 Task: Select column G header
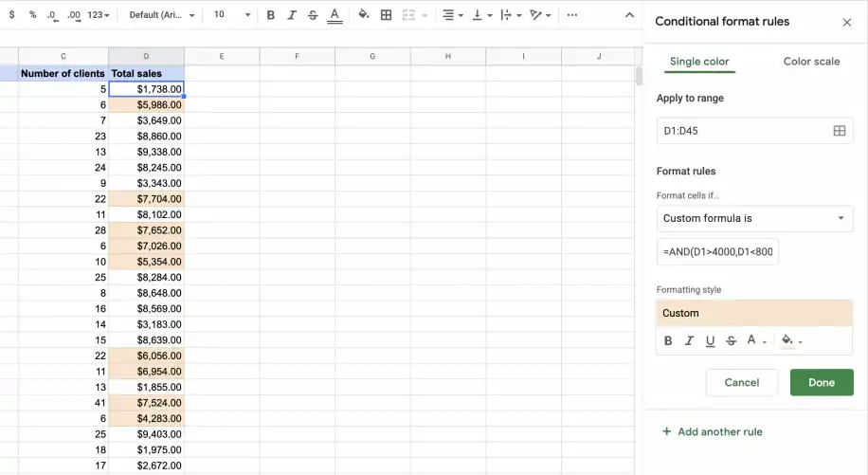coord(372,57)
